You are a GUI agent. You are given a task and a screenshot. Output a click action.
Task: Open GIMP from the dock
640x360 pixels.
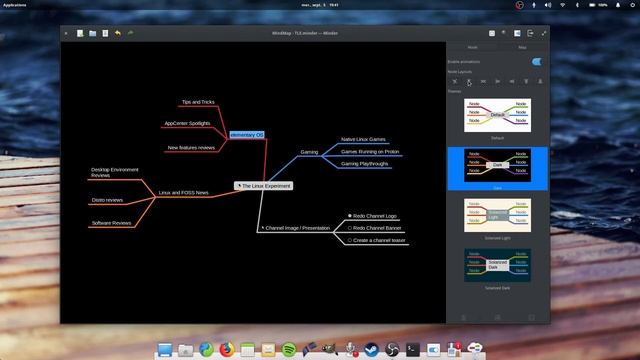[330, 349]
